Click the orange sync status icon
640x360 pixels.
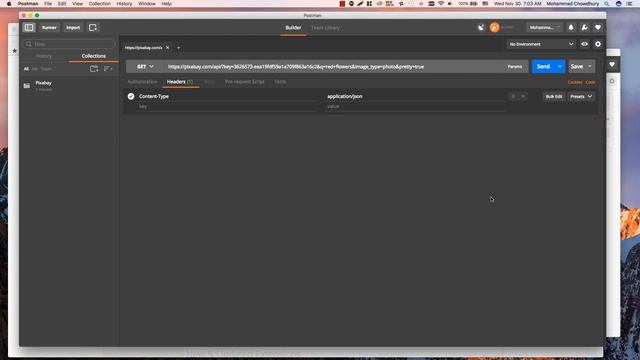[x=494, y=27]
